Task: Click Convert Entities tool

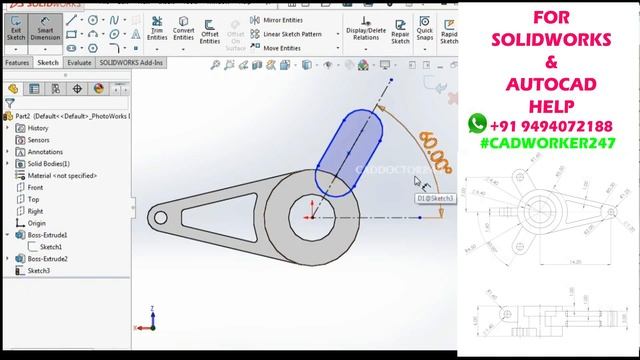Action: click(x=183, y=28)
